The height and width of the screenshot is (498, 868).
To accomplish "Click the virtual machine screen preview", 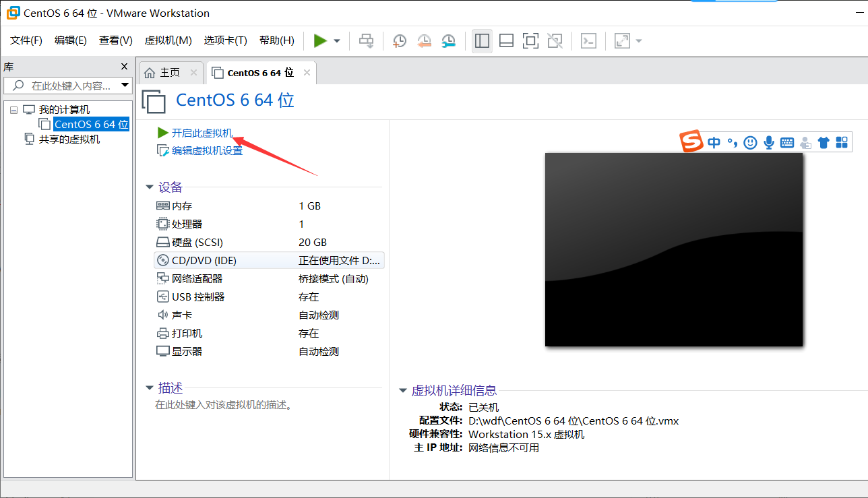I will point(674,249).
